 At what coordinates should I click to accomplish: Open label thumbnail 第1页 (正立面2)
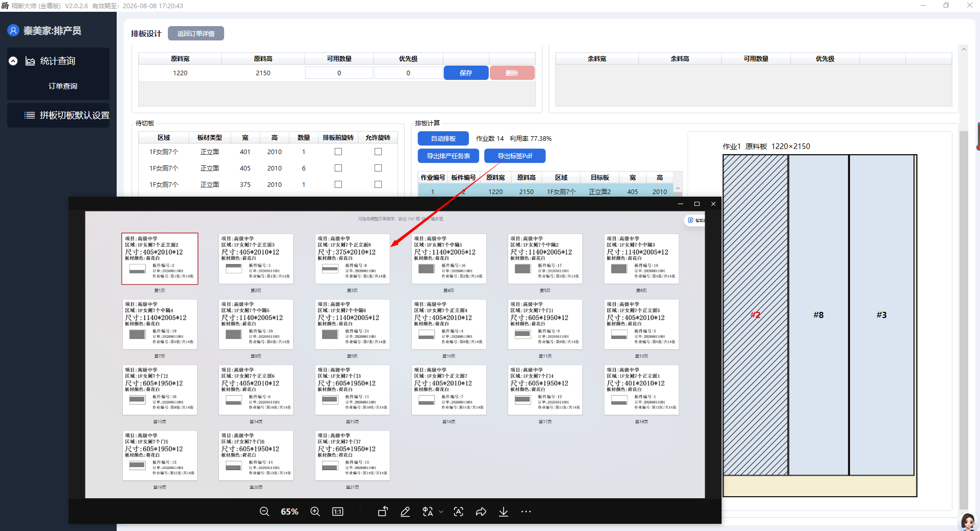160,259
